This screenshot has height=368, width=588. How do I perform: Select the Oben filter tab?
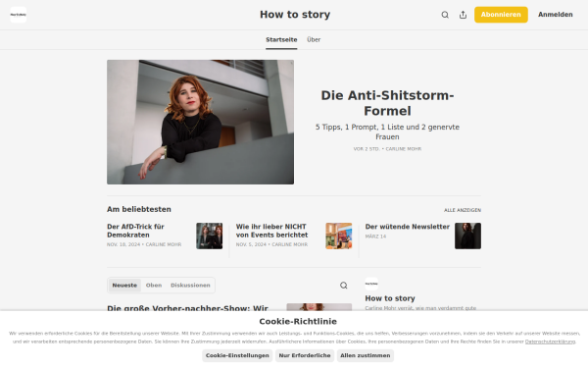pyautogui.click(x=154, y=286)
